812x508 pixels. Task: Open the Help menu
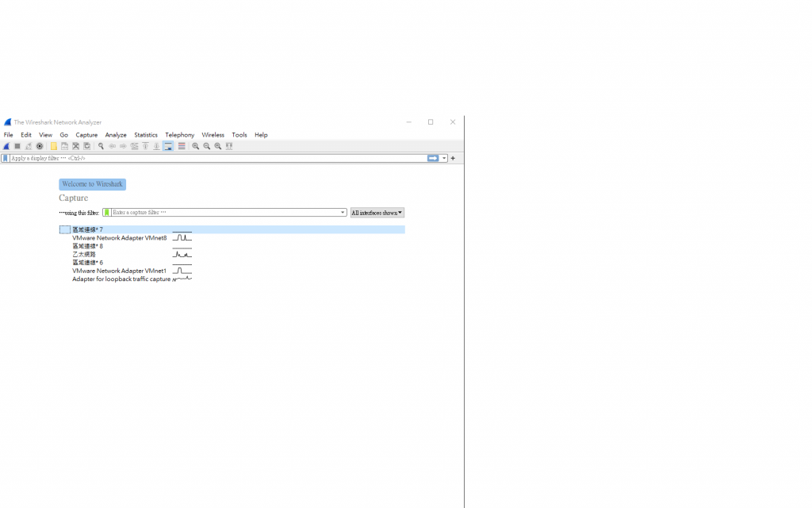pyautogui.click(x=261, y=135)
